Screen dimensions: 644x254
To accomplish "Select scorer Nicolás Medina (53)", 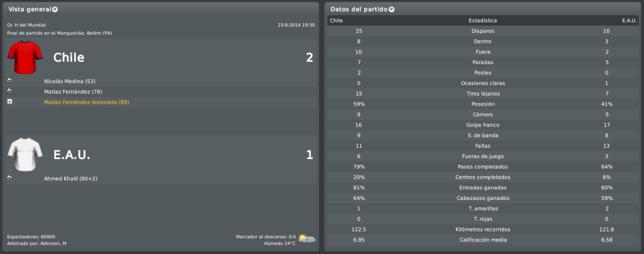I will coord(70,81).
